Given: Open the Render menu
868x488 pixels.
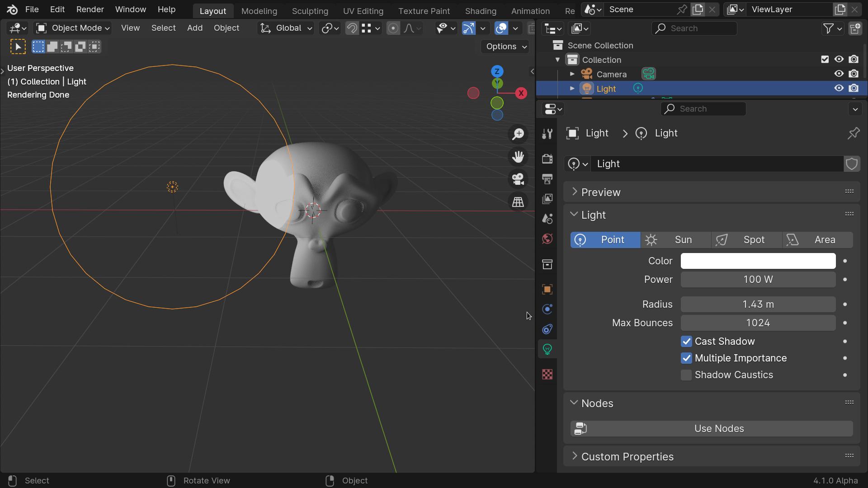Looking at the screenshot, I should pyautogui.click(x=90, y=9).
